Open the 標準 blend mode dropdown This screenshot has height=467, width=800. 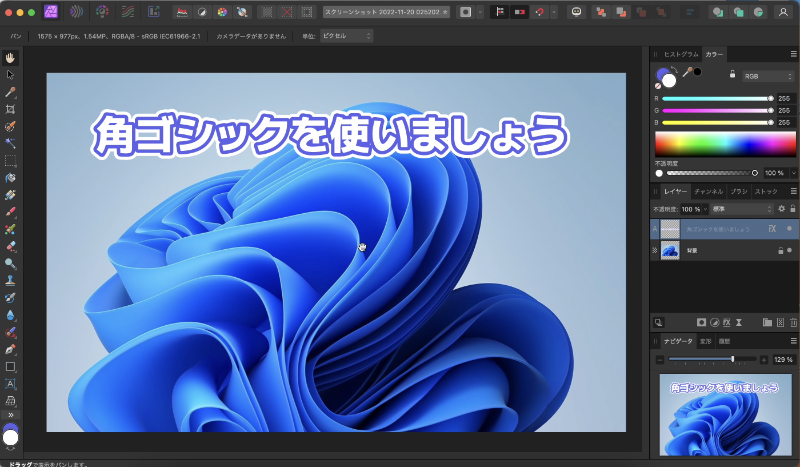(742, 209)
